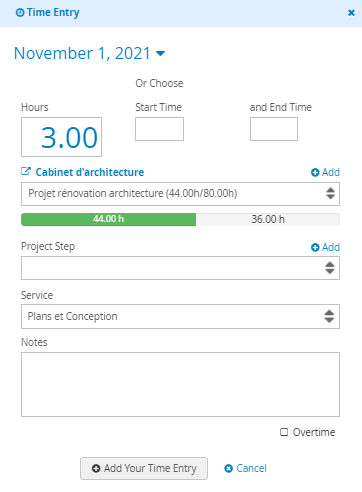Click the End Time input box
The image size is (362, 492).
(x=274, y=129)
